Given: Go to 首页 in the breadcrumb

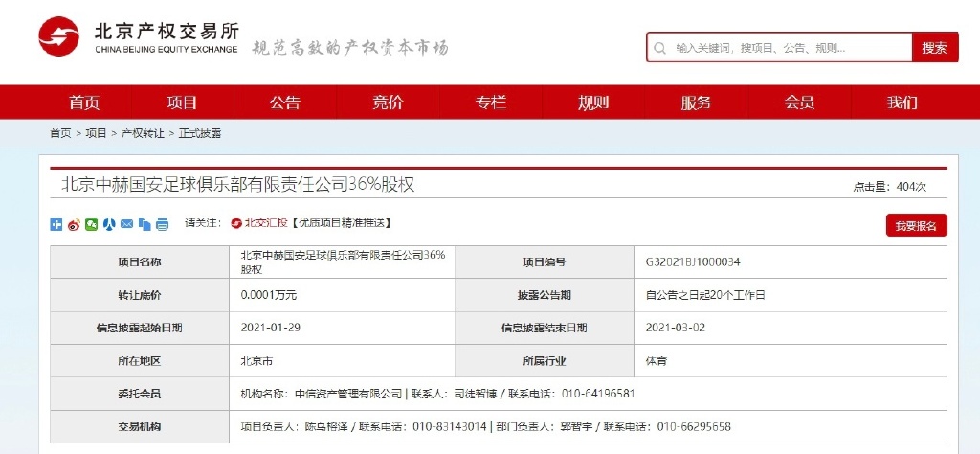Looking at the screenshot, I should click(x=60, y=133).
